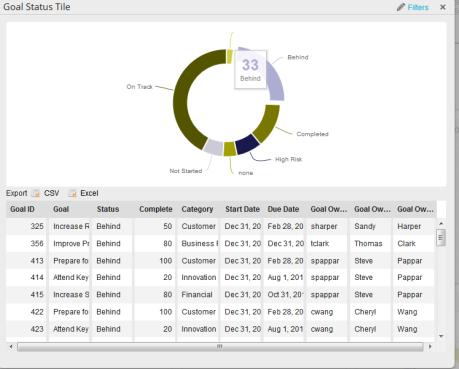
Task: Select the Completed olive chart segment
Action: (268, 123)
